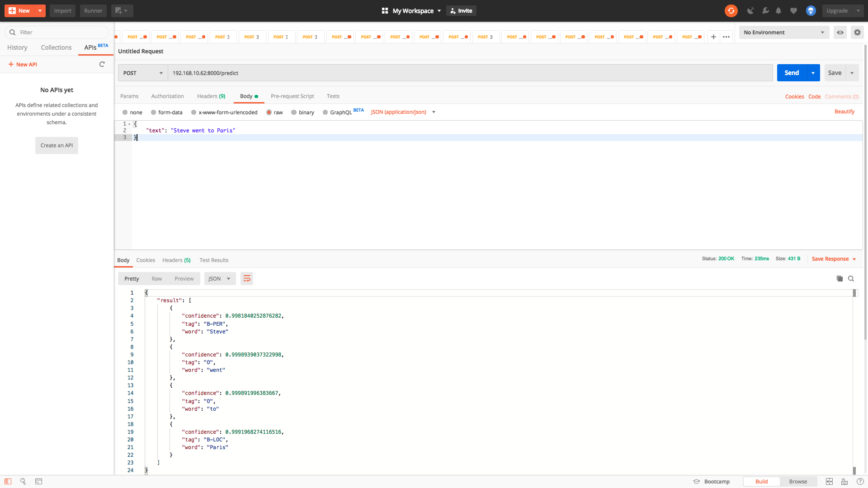Expand No Environment selector
Screen dimensions: 868x488
[784, 33]
